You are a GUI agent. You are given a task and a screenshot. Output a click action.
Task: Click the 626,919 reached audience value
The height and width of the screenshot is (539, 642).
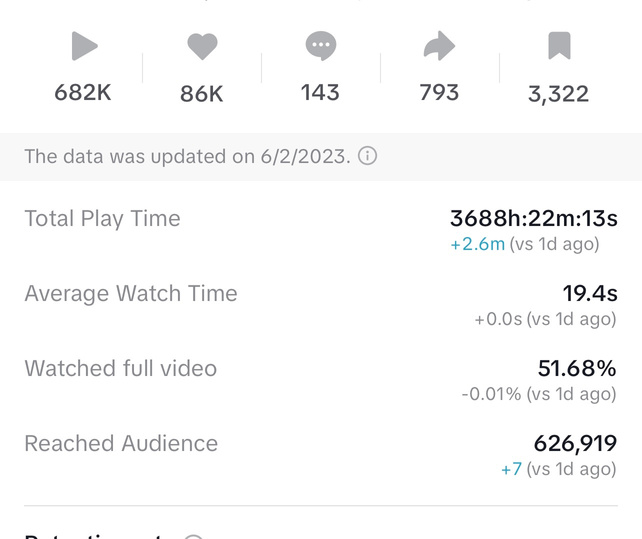[575, 444]
